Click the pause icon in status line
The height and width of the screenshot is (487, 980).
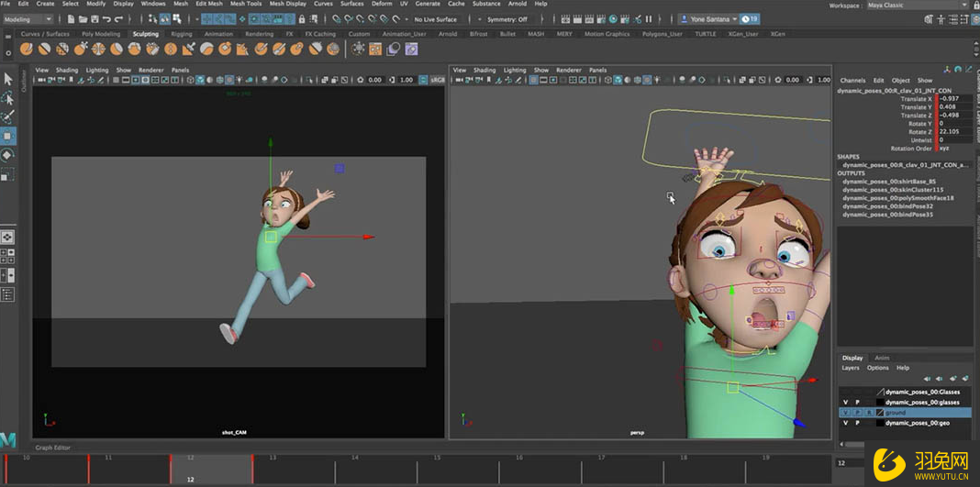(649, 19)
